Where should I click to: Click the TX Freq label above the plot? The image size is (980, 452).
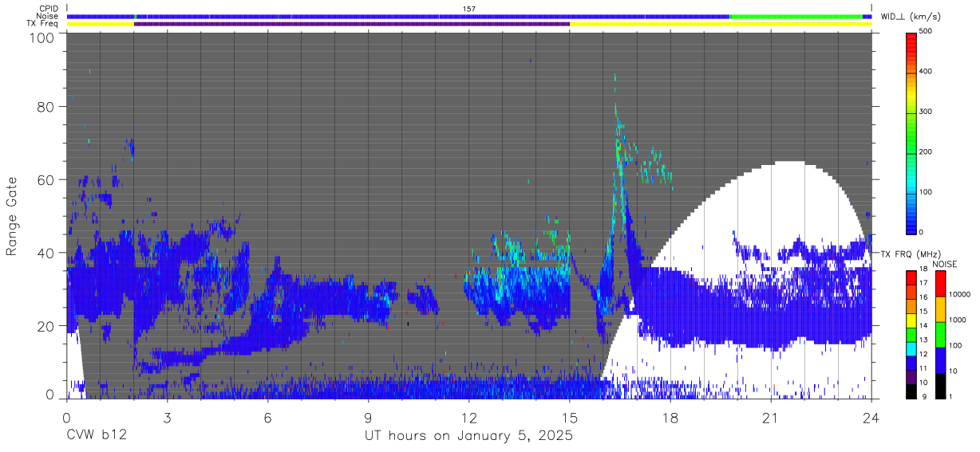click(42, 23)
